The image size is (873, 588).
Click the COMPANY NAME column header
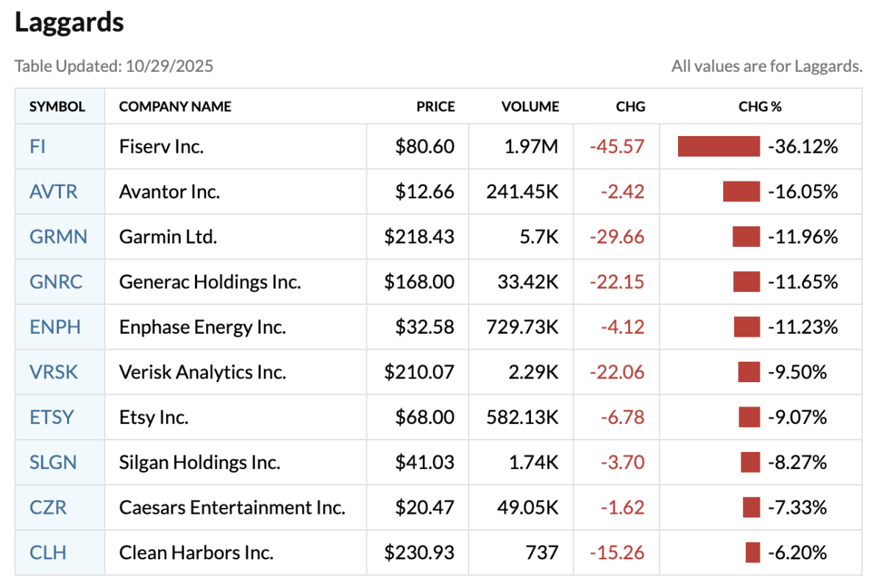pos(175,107)
